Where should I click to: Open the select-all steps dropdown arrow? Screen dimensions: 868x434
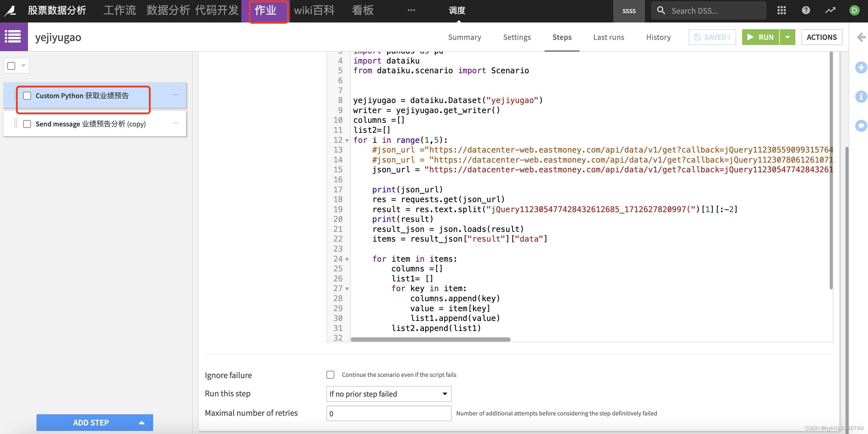(23, 65)
